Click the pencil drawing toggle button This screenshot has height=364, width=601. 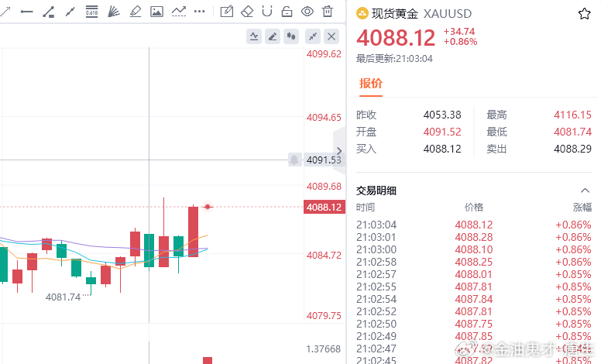point(273,36)
